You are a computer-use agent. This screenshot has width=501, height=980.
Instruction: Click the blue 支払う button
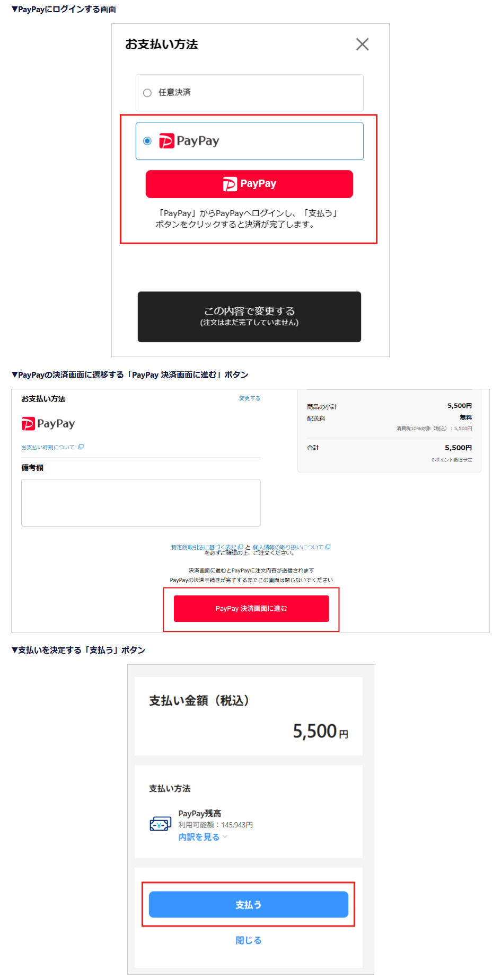pyautogui.click(x=249, y=905)
